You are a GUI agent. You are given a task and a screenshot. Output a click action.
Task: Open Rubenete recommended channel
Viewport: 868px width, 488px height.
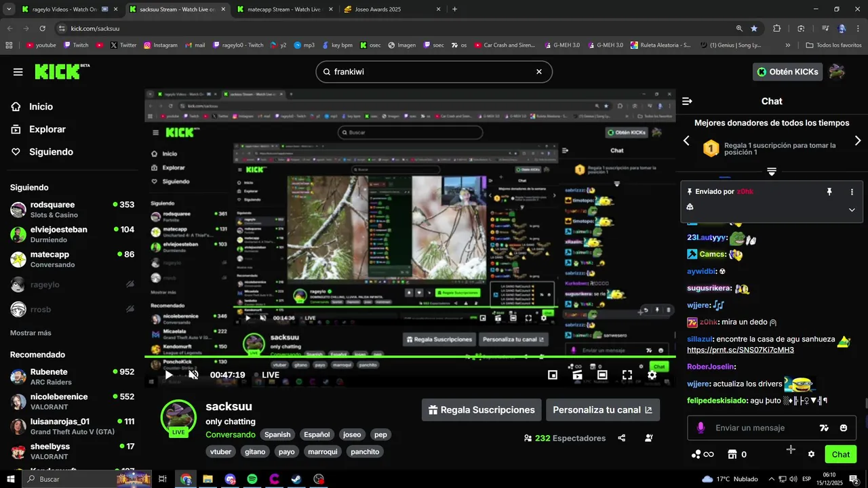[x=72, y=377]
